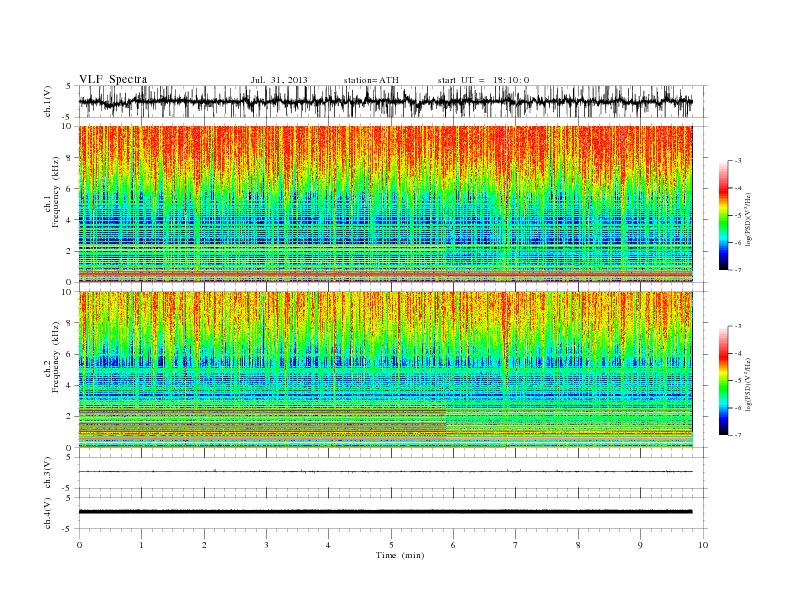Click time axis tick label '3'
The width and height of the screenshot is (792, 612).
click(x=266, y=545)
